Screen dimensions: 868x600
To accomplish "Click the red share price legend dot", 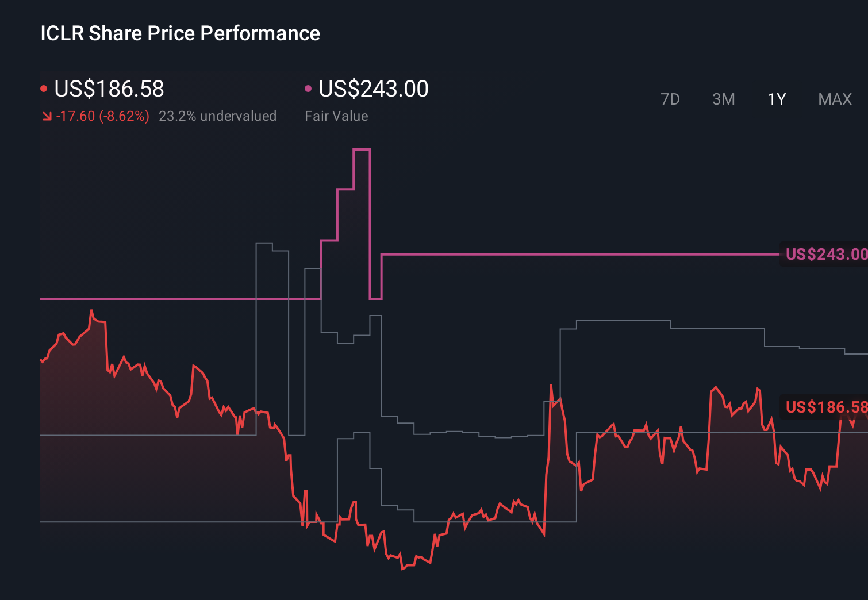I will (43, 88).
